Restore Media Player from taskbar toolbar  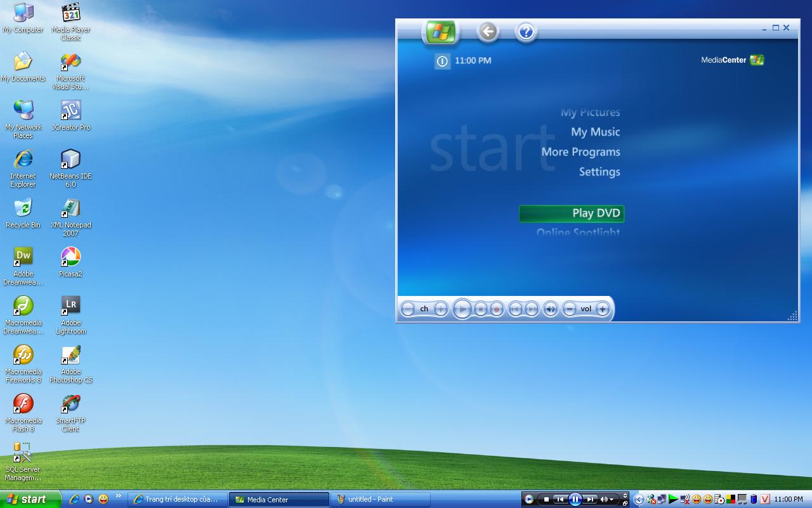click(625, 503)
